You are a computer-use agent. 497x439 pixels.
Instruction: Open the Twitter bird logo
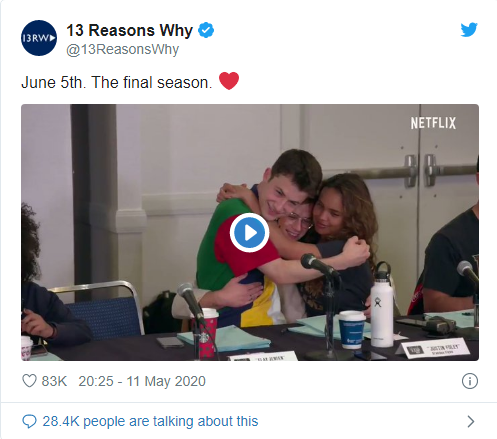pyautogui.click(x=469, y=30)
